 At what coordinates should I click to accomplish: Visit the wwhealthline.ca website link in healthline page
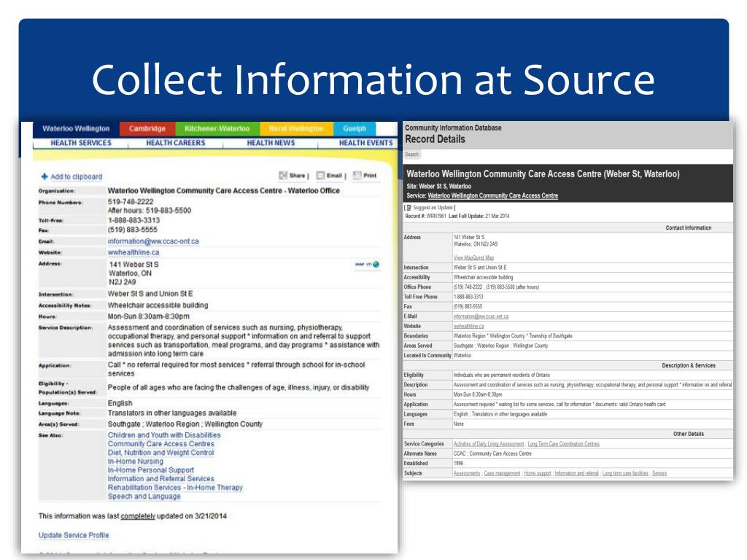point(133,252)
